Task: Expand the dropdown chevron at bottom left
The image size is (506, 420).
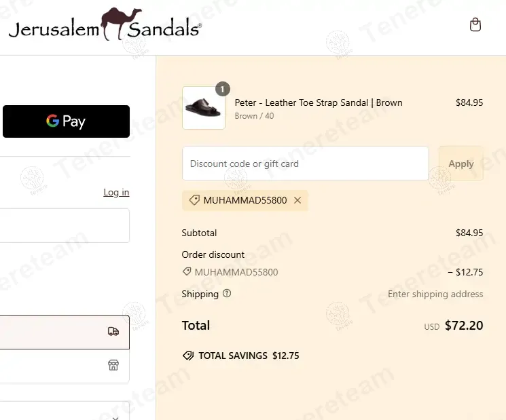Action: coord(115,418)
